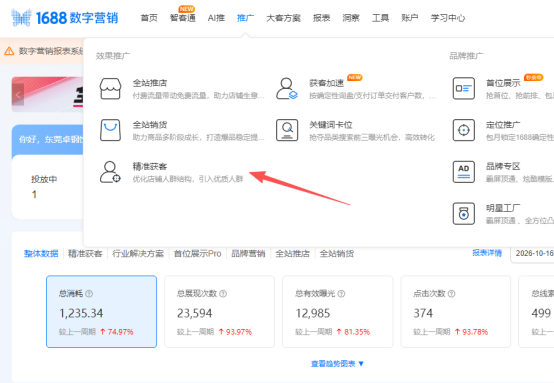The image size is (554, 383).
Task: Click the 品牌专区 AD icon
Action: tap(464, 172)
